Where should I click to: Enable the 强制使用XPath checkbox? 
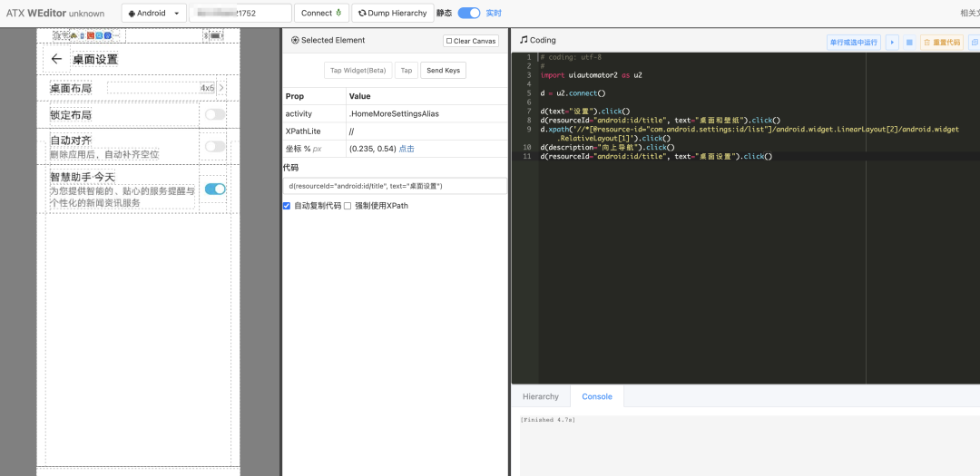tap(348, 206)
